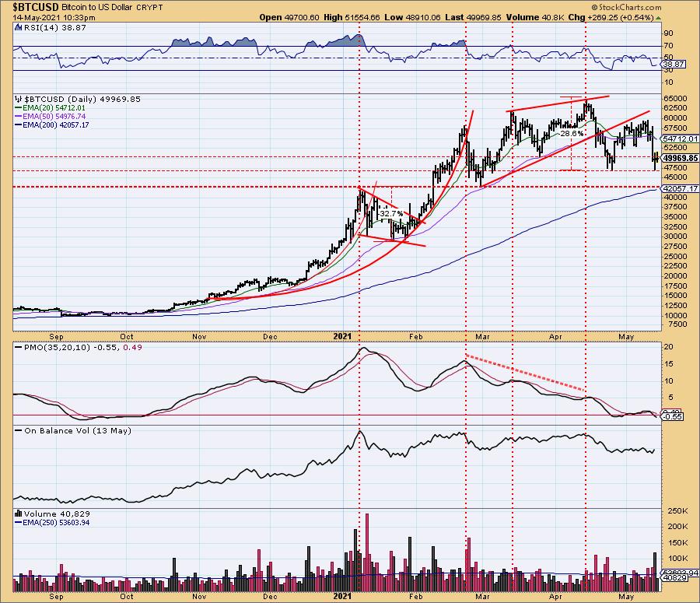700x603 pixels.
Task: Click the date stamp 14-May-2021 10:33pm
Action: coord(54,18)
